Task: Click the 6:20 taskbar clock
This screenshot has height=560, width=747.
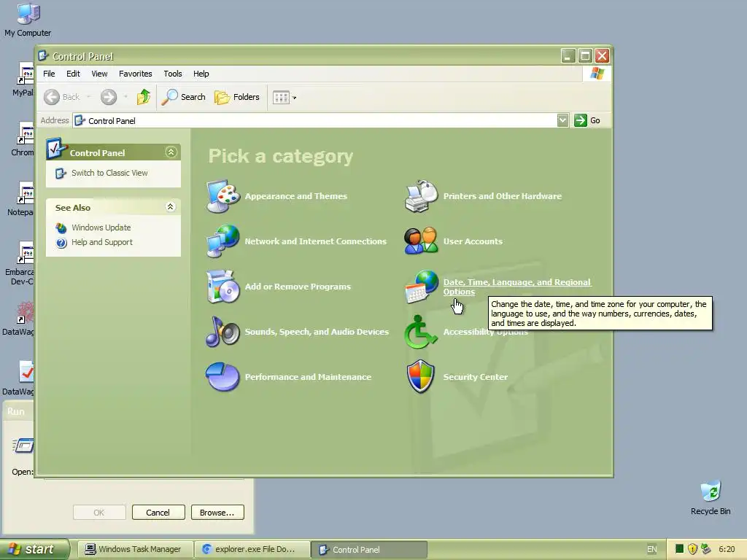Action: 726,549
